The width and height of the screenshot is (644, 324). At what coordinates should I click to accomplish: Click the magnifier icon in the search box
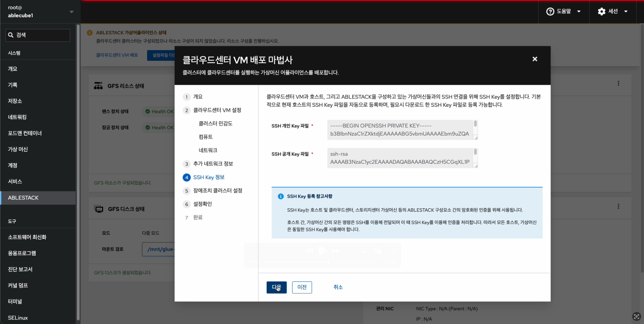[x=11, y=35]
